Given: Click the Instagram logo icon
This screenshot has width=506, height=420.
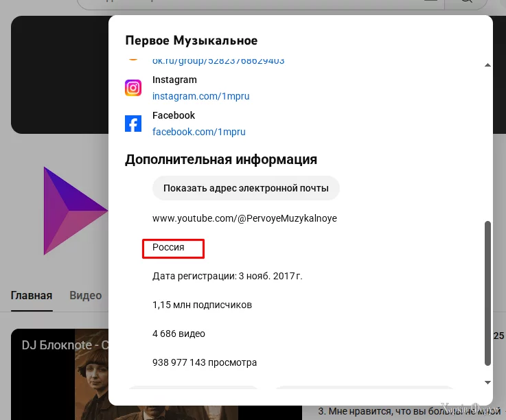Looking at the screenshot, I should pos(133,88).
